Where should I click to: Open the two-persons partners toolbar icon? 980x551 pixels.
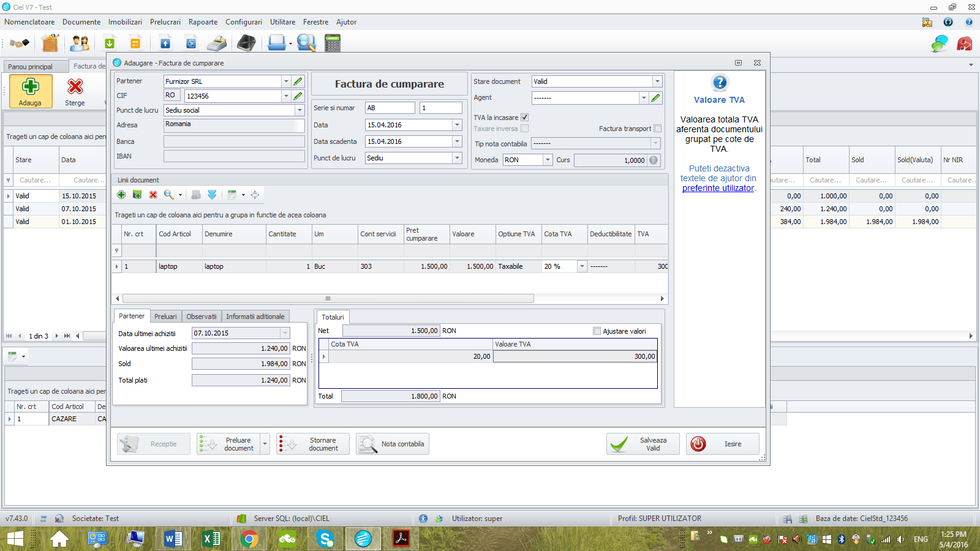click(80, 43)
